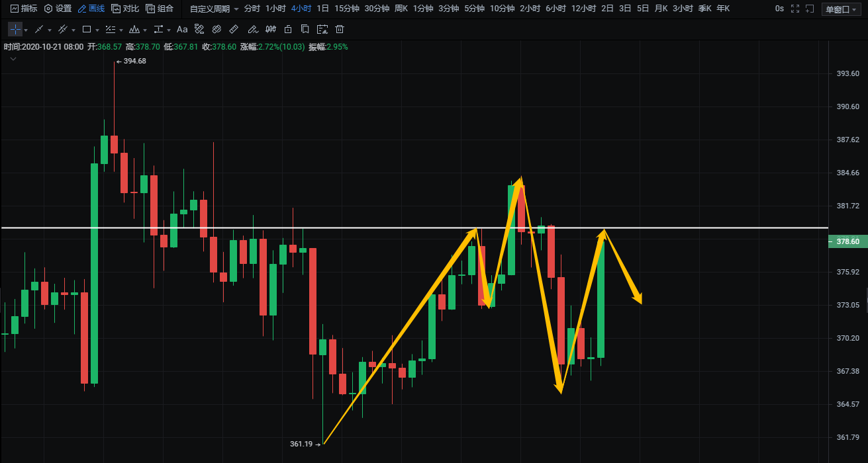Screen dimensions: 868x463
Task: Click the lock drawings icon
Action: (x=287, y=30)
